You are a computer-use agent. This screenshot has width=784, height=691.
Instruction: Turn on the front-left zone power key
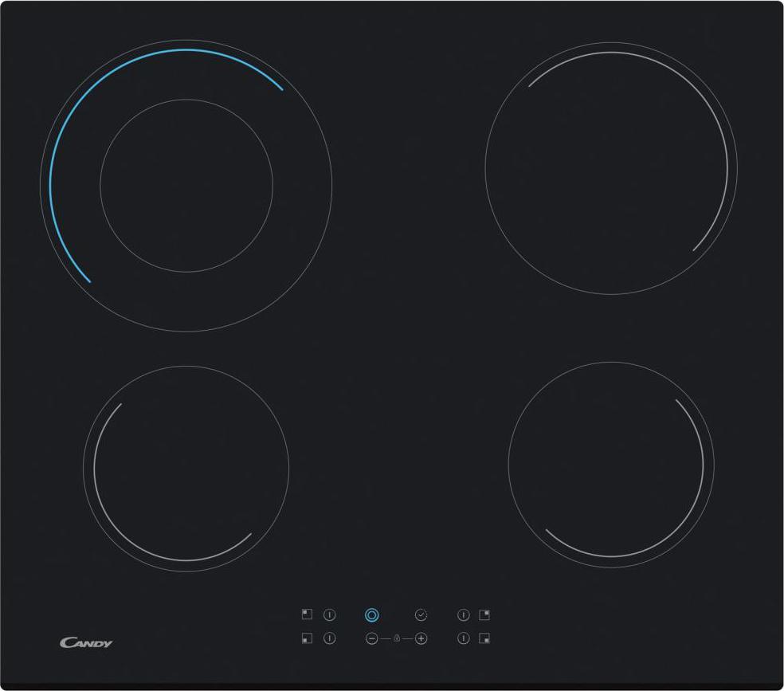coord(330,638)
